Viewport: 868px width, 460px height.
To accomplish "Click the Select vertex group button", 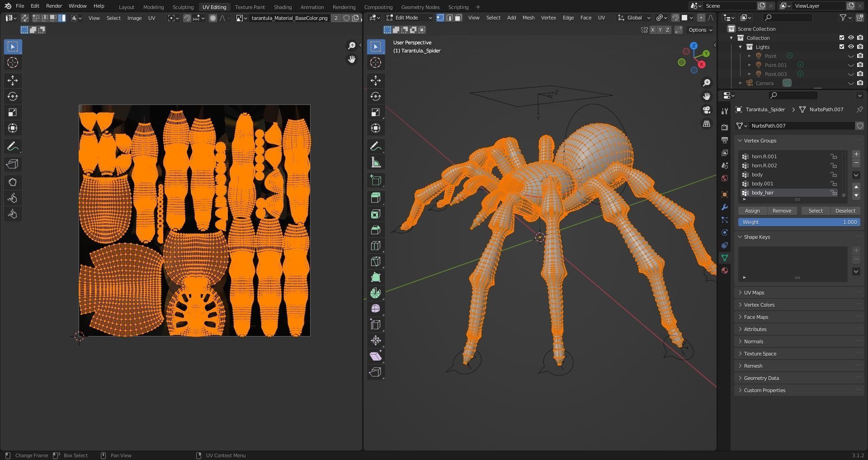I will pyautogui.click(x=816, y=211).
